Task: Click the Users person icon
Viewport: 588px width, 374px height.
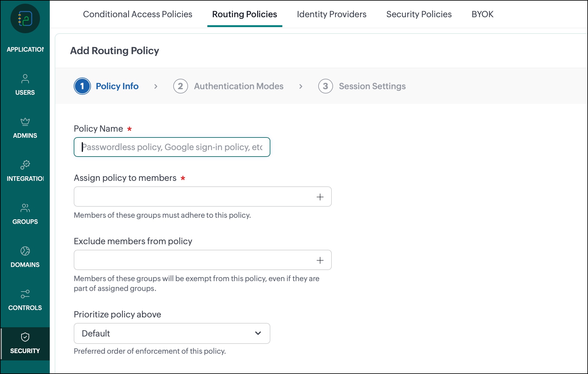Action: click(x=25, y=79)
